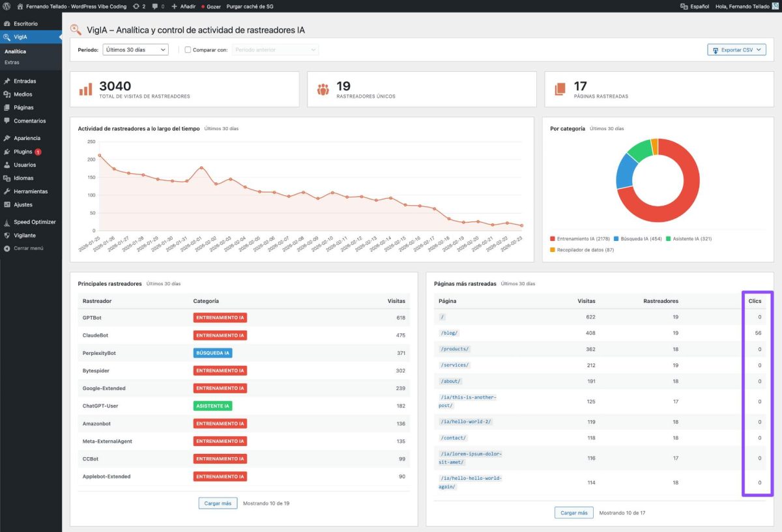Toggle Entrenamiento IA red legend swatch
The width and height of the screenshot is (782, 532).
(553, 239)
